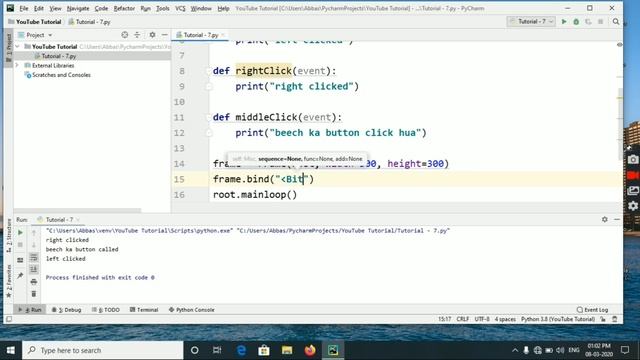Click the layout restore icon in Run sidebar

pos(20,260)
